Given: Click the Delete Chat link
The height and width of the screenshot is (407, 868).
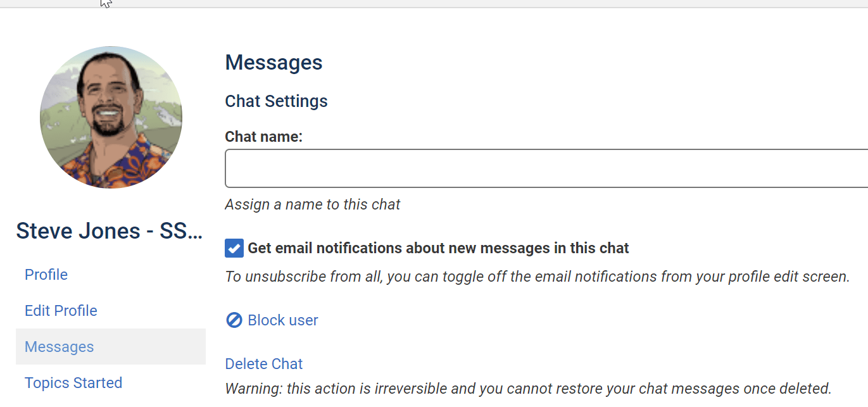Looking at the screenshot, I should [264, 364].
